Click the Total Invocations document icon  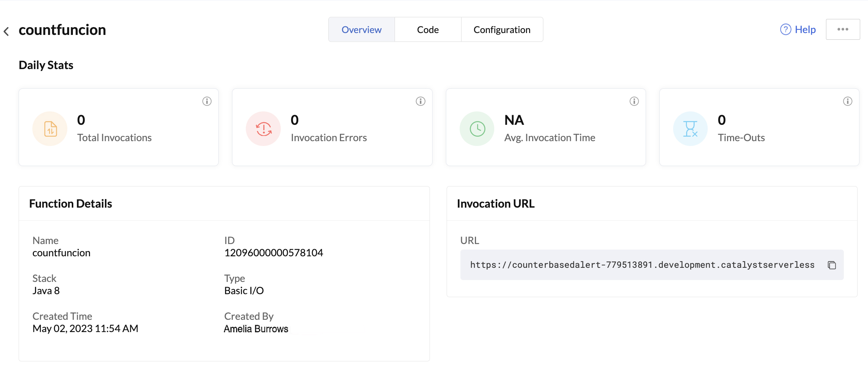(50, 129)
